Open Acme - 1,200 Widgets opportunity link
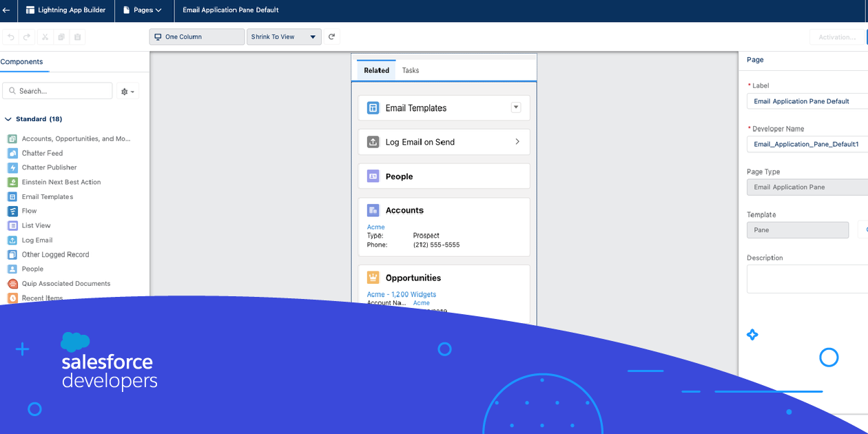868x434 pixels. click(x=401, y=294)
